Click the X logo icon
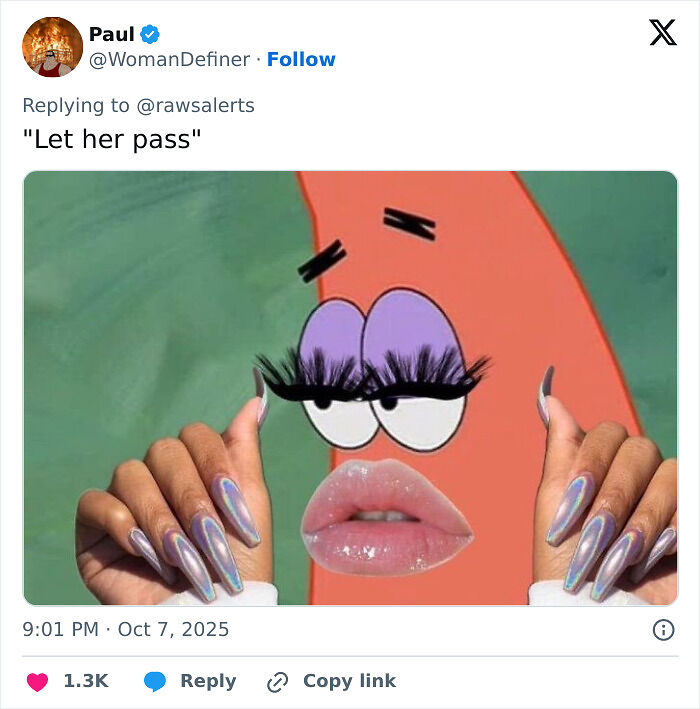 click(663, 33)
